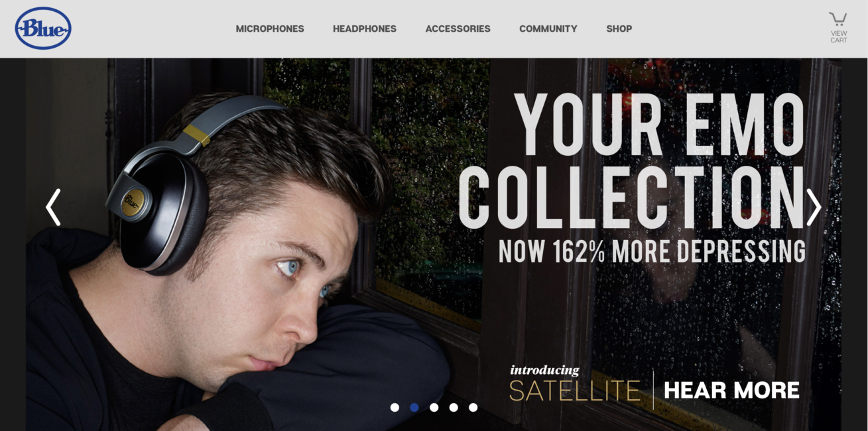Go to previous slide with left arrow

[x=53, y=207]
